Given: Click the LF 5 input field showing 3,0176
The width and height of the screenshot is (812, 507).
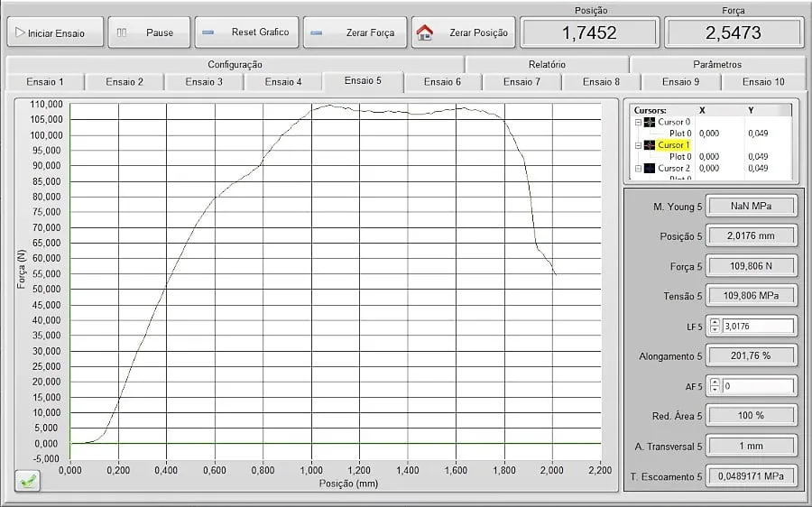Looking at the screenshot, I should [758, 327].
